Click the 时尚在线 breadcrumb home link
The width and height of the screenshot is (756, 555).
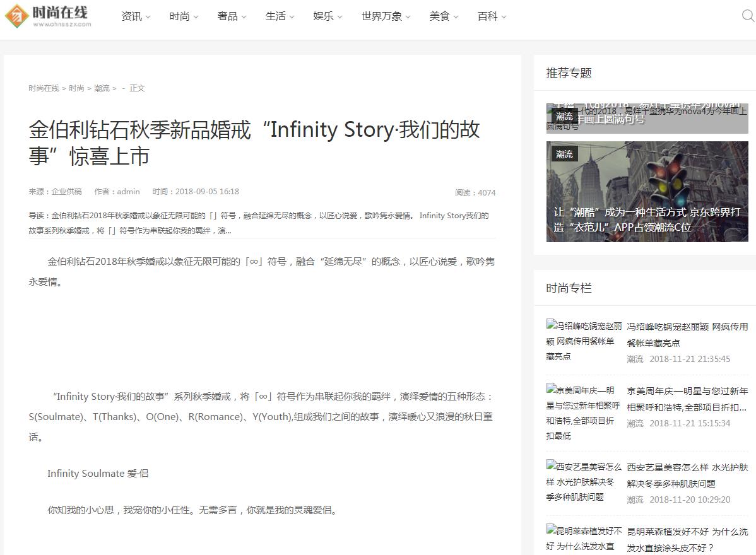[x=44, y=88]
